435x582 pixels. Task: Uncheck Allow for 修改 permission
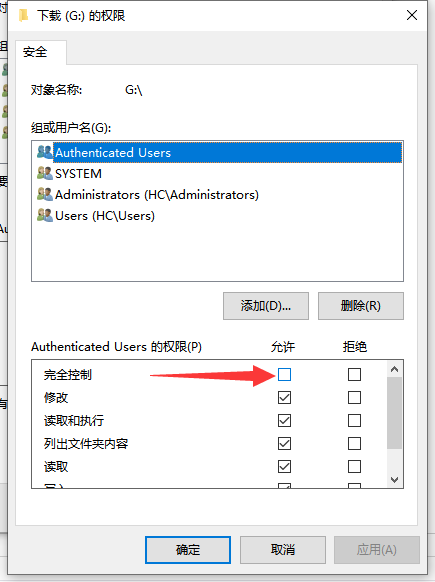[284, 398]
